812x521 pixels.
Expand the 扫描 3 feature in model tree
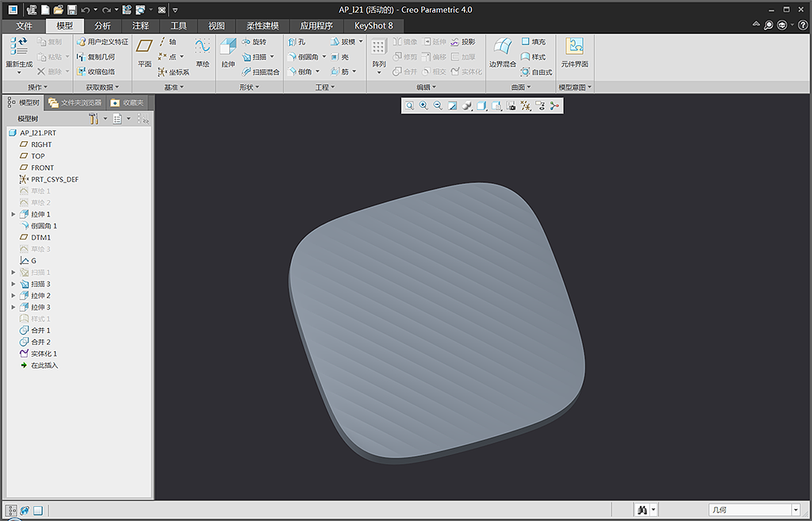click(13, 285)
